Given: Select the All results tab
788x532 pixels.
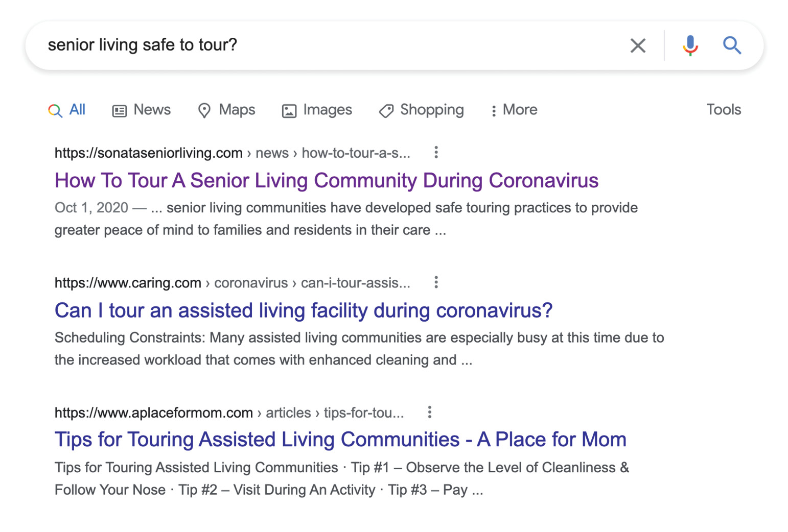Looking at the screenshot, I should pyautogui.click(x=67, y=110).
